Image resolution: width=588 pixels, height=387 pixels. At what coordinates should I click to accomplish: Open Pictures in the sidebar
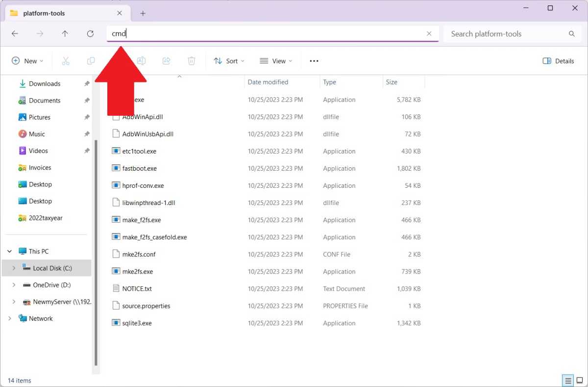tap(40, 117)
